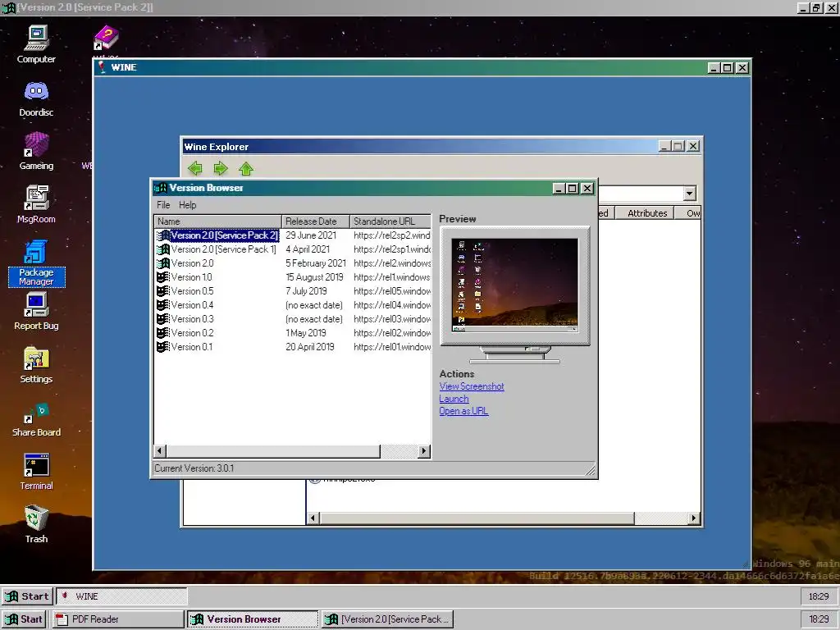
Task: Select Version 2.0 [Service Pack 1] row
Action: pos(293,249)
